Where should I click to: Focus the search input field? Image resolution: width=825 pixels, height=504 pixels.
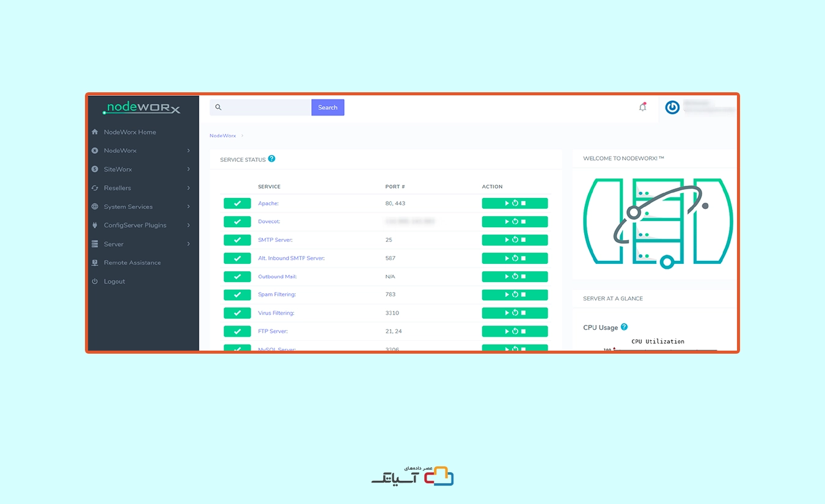click(260, 108)
